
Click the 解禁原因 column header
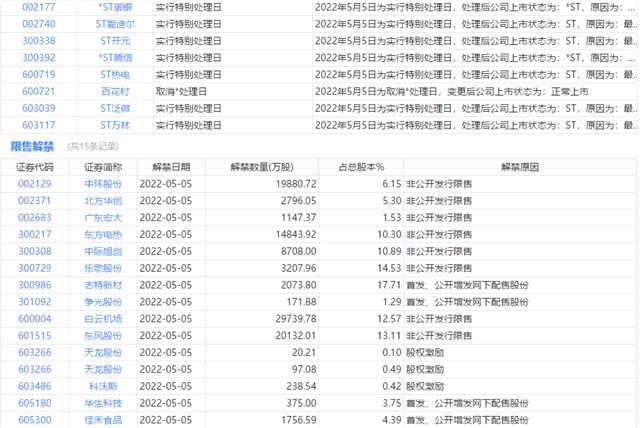(520, 167)
